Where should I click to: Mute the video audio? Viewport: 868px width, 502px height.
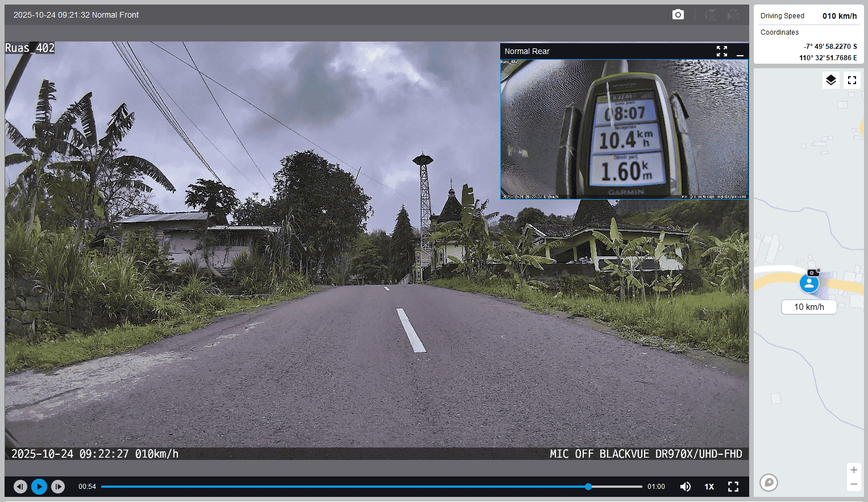click(686, 487)
